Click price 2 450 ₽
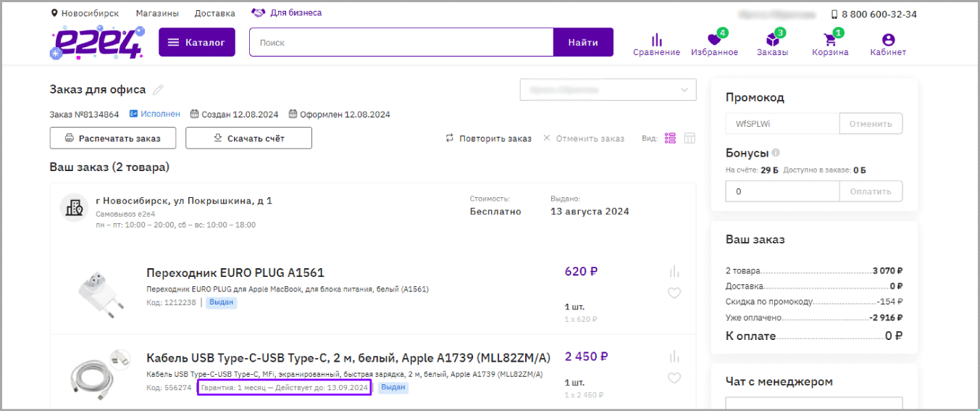 click(586, 357)
